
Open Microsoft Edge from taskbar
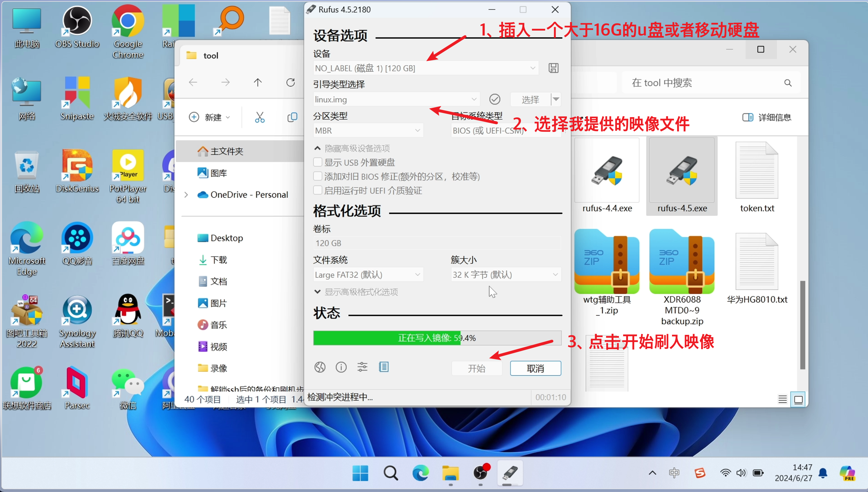420,473
